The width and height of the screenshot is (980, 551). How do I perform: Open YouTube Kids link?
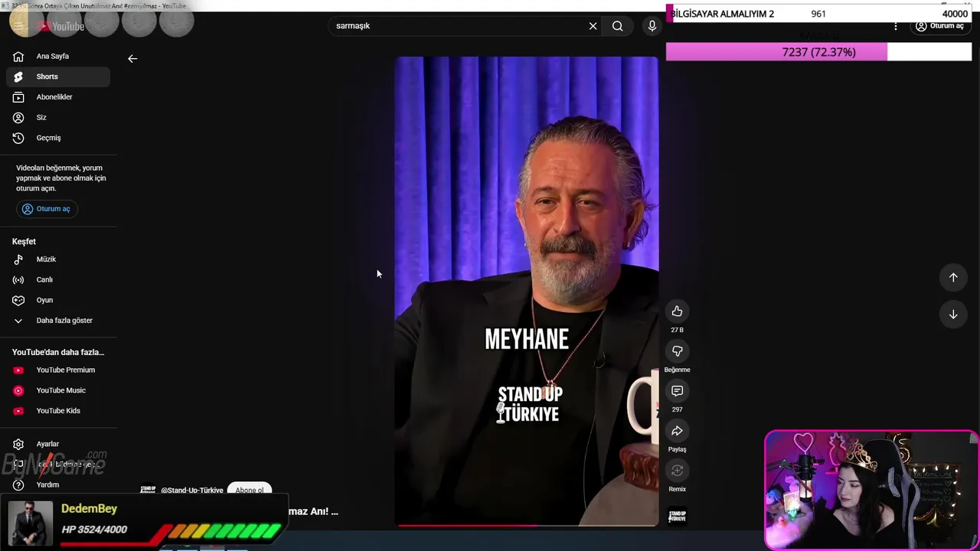click(x=58, y=411)
